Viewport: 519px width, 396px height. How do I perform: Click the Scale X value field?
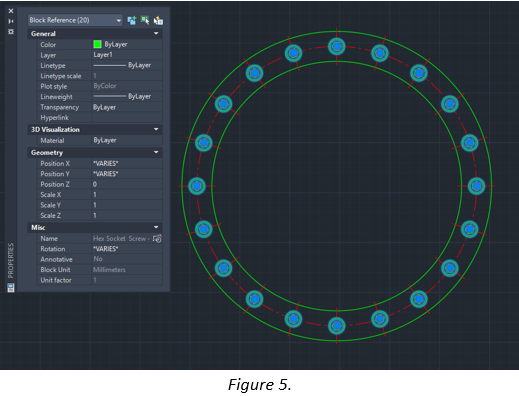pyautogui.click(x=127, y=195)
